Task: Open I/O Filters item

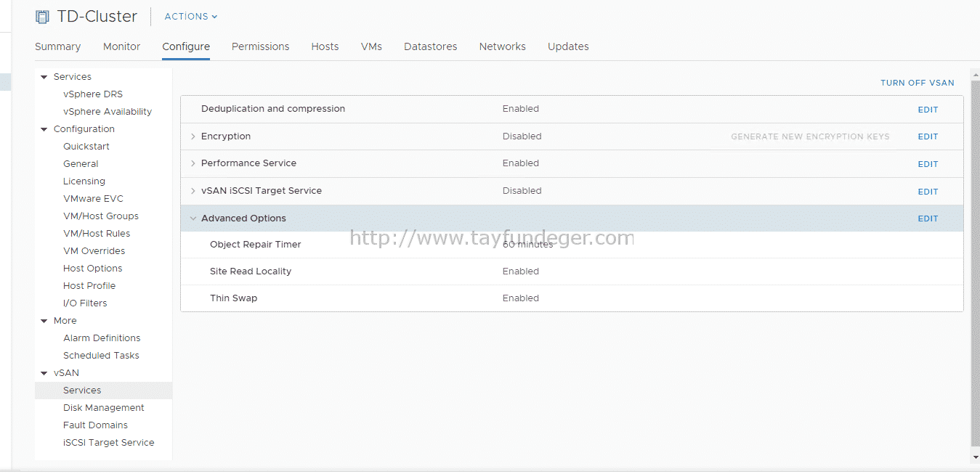Action: coord(85,303)
